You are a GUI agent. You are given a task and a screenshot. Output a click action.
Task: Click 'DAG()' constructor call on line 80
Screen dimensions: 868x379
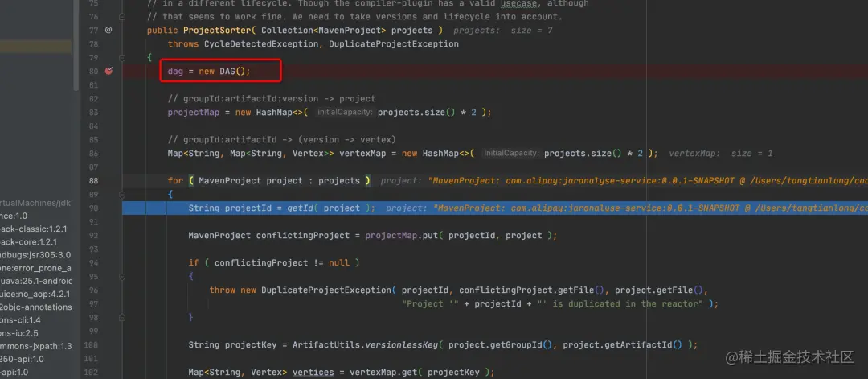click(x=232, y=72)
